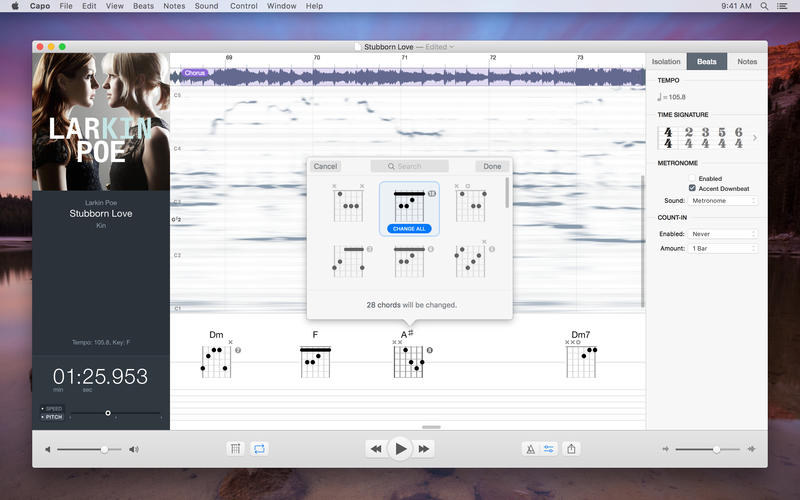Open the chord grid view icon
This screenshot has width=800, height=500.
[235, 449]
